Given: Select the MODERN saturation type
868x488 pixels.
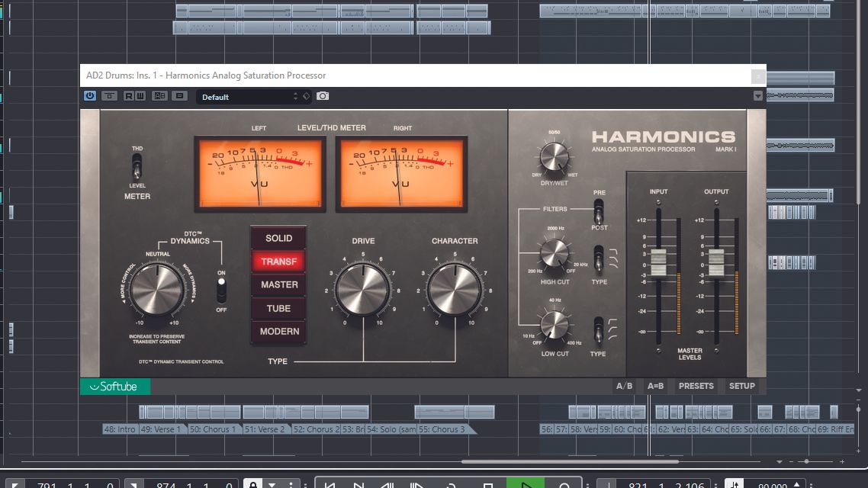Looking at the screenshot, I should click(278, 332).
